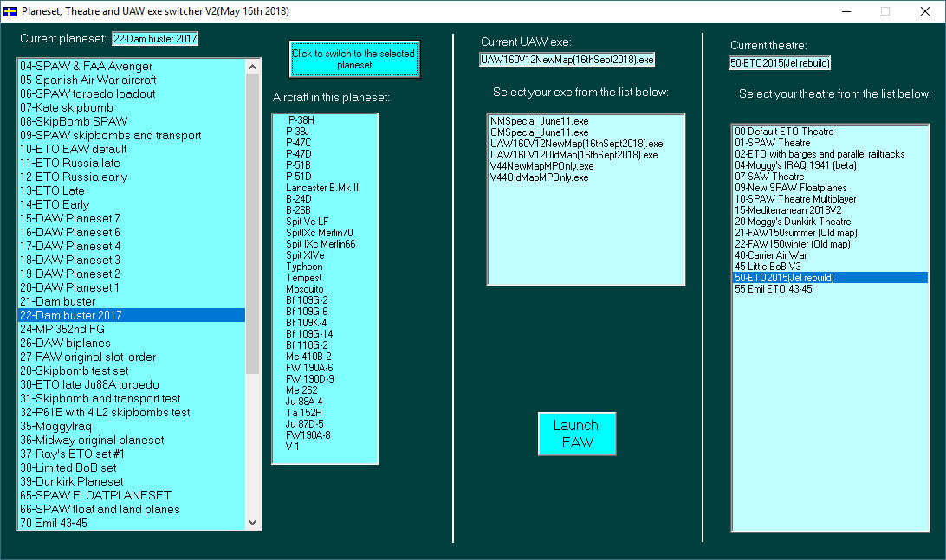Select V44NewMapMPOnly.exe
The image size is (946, 560).
tap(586, 166)
